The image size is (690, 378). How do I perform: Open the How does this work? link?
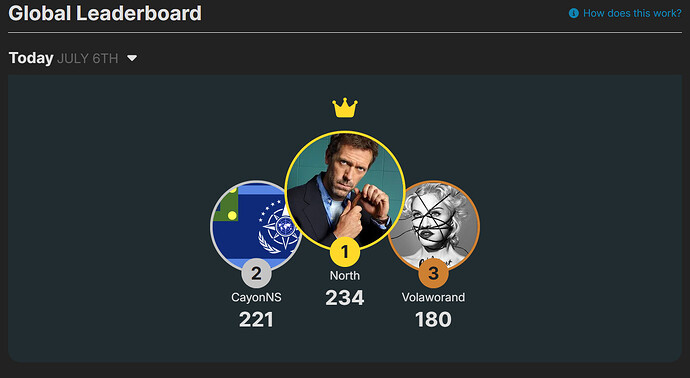632,13
